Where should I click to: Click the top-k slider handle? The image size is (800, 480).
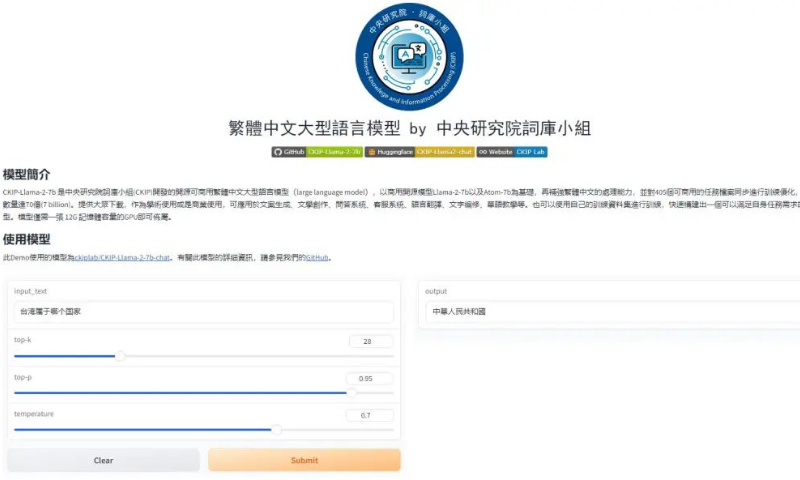point(120,356)
